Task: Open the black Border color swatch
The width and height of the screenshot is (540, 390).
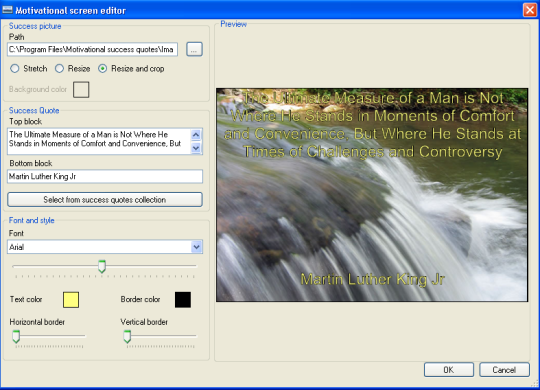Action: click(x=183, y=300)
